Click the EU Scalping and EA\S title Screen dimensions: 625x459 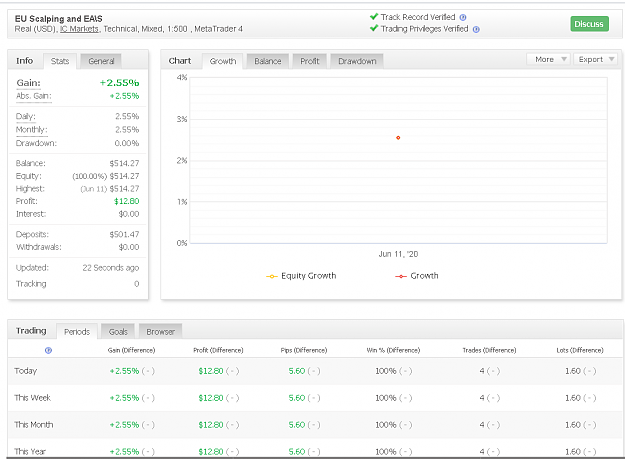[x=59, y=19]
